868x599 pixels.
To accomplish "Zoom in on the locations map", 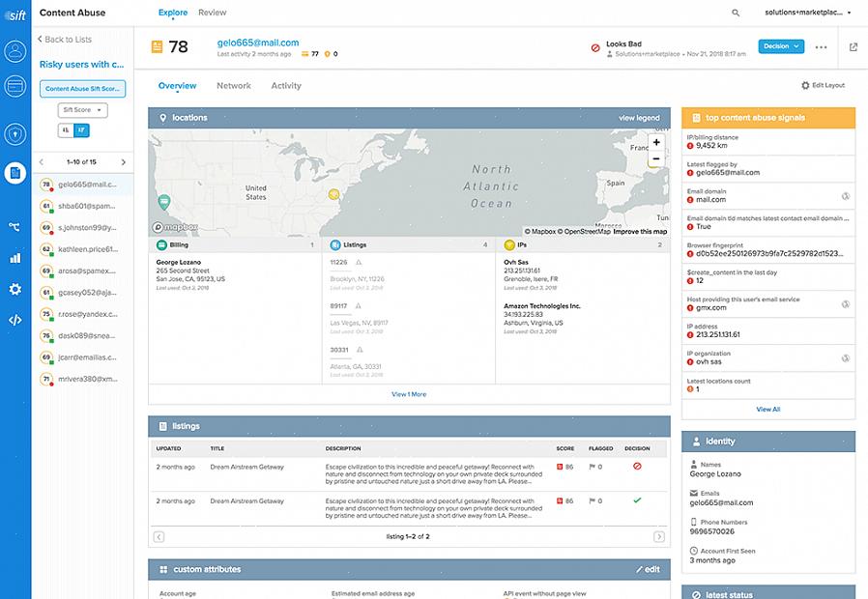I will pos(656,142).
